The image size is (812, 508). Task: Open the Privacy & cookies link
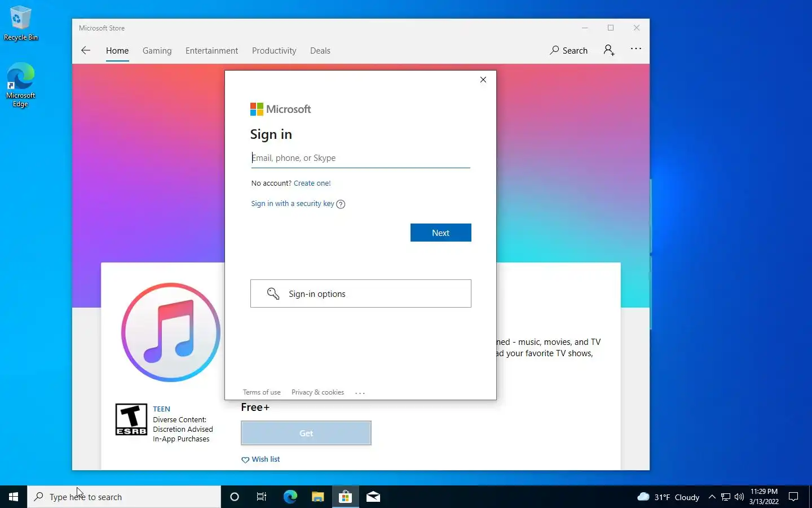pos(317,392)
